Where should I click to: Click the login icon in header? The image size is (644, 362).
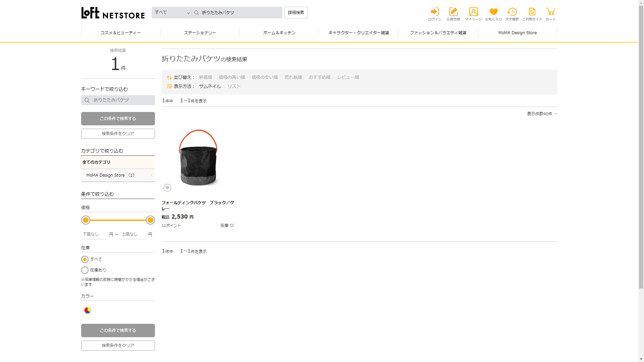tap(435, 12)
